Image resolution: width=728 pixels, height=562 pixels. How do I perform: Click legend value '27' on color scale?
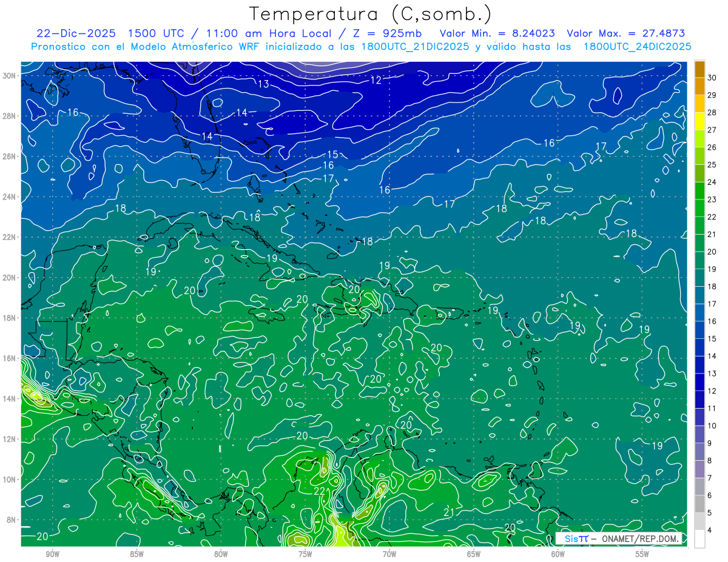712,130
